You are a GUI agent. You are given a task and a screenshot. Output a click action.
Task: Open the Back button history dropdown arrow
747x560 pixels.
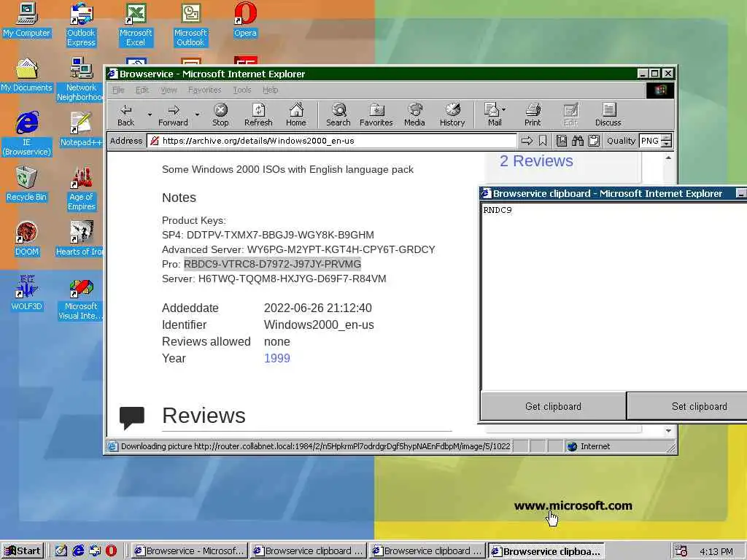(150, 114)
